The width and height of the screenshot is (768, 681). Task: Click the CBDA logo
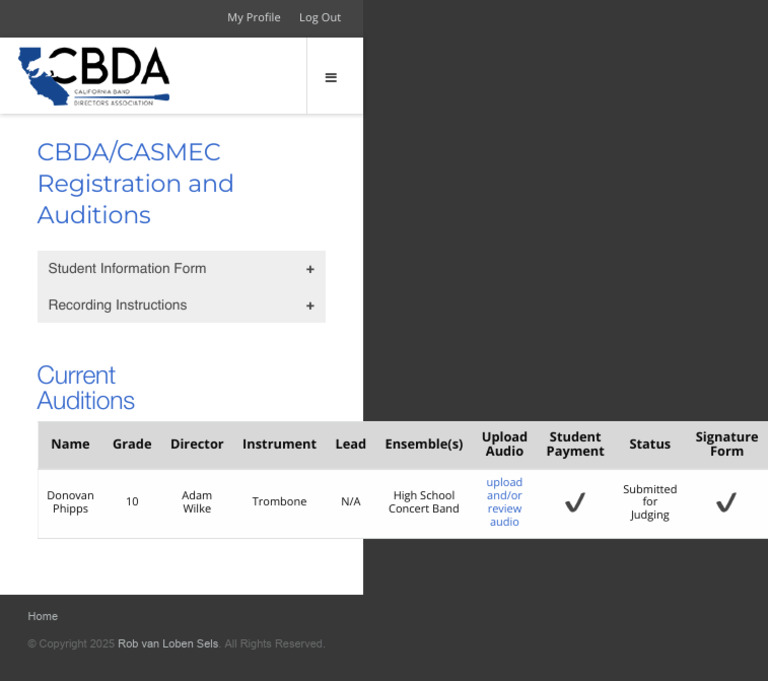point(94,76)
